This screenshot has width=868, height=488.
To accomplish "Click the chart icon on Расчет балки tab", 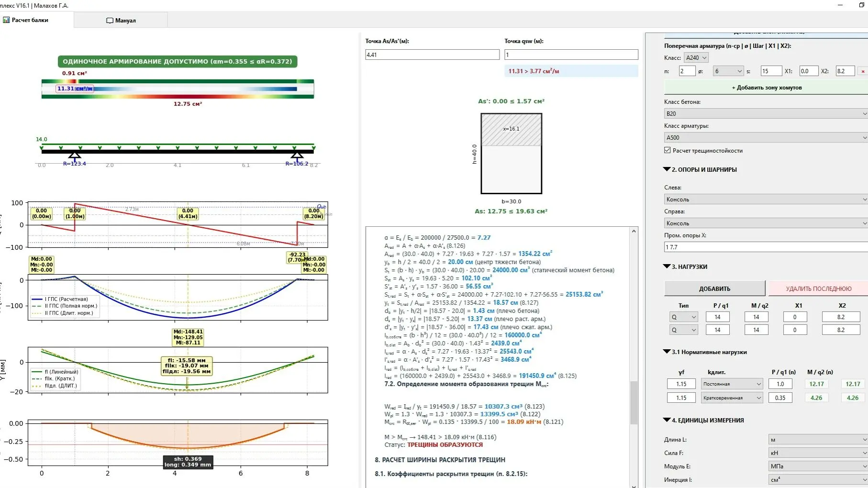I will 6,20.
